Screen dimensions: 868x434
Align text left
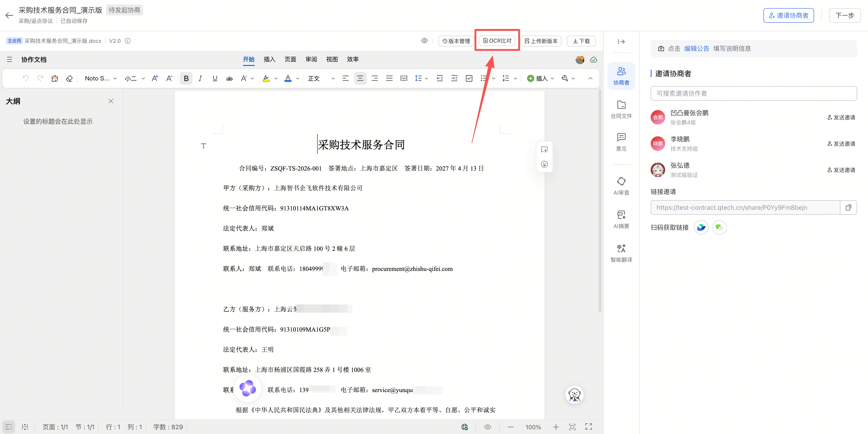346,79
